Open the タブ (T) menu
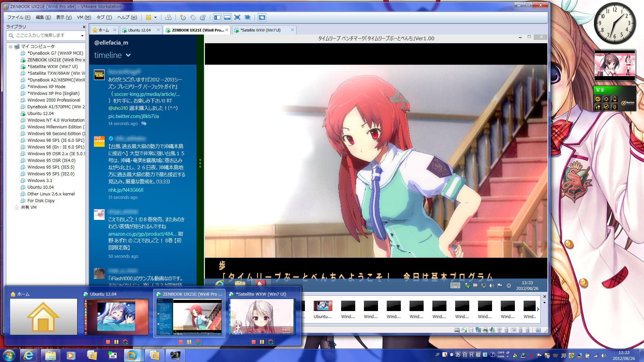The width and height of the screenshot is (644, 362). 104,17
